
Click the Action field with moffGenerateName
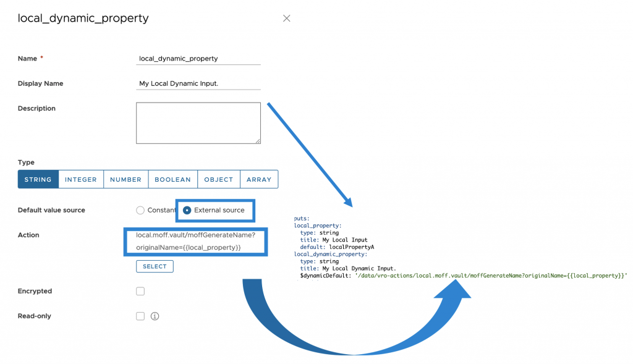click(196, 241)
